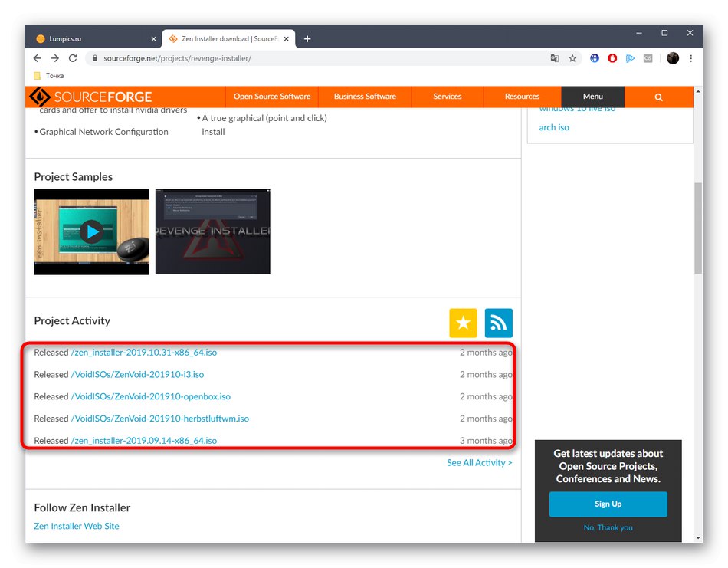Viewport: 728px width, 568px height.
Task: Switch to the Lumpics.ru tab
Action: [93, 39]
